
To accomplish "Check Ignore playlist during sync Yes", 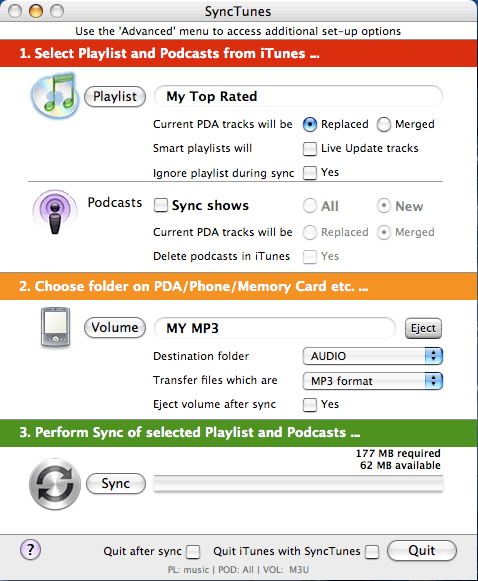I will [310, 173].
